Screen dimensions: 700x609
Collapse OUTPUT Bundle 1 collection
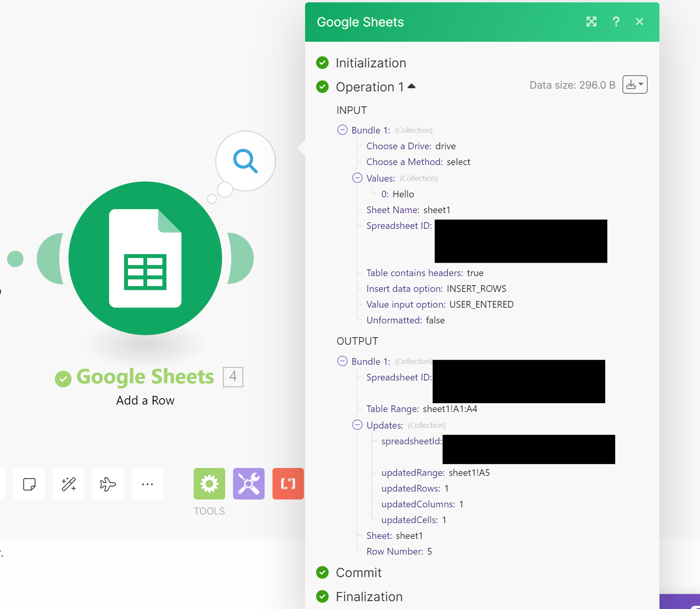(343, 361)
